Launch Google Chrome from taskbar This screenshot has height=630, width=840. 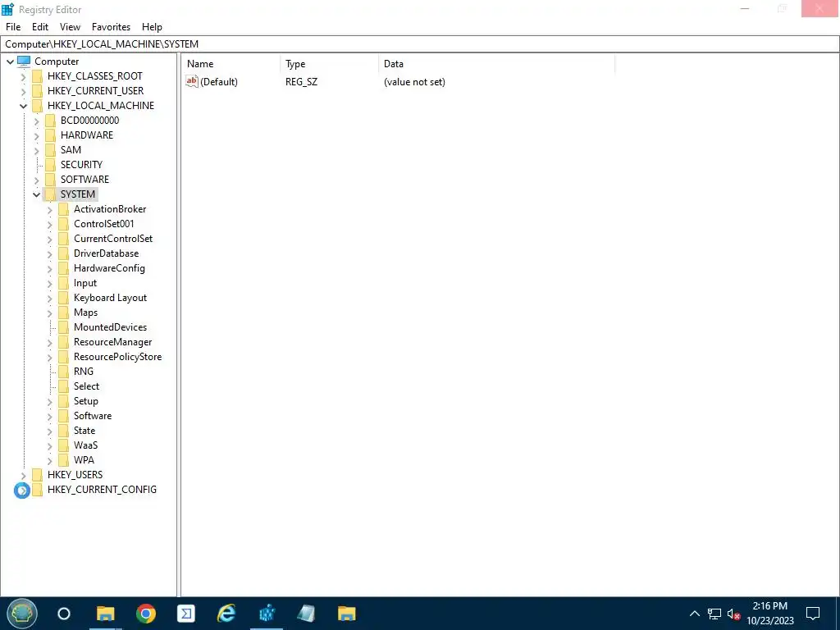146,614
